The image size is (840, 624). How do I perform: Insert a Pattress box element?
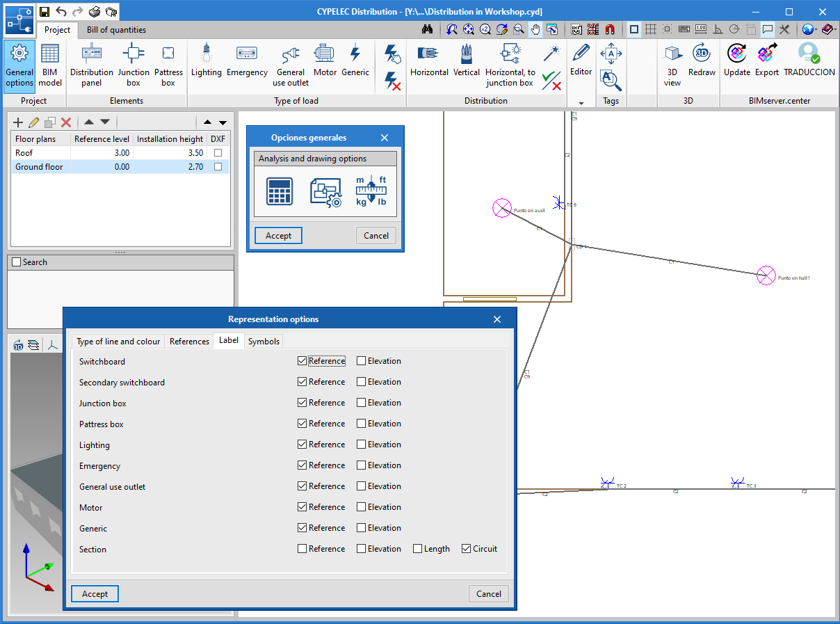coord(168,65)
